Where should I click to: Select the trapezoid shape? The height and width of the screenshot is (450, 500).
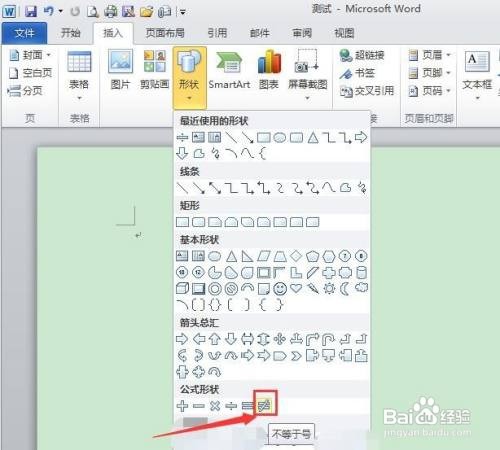click(x=280, y=256)
